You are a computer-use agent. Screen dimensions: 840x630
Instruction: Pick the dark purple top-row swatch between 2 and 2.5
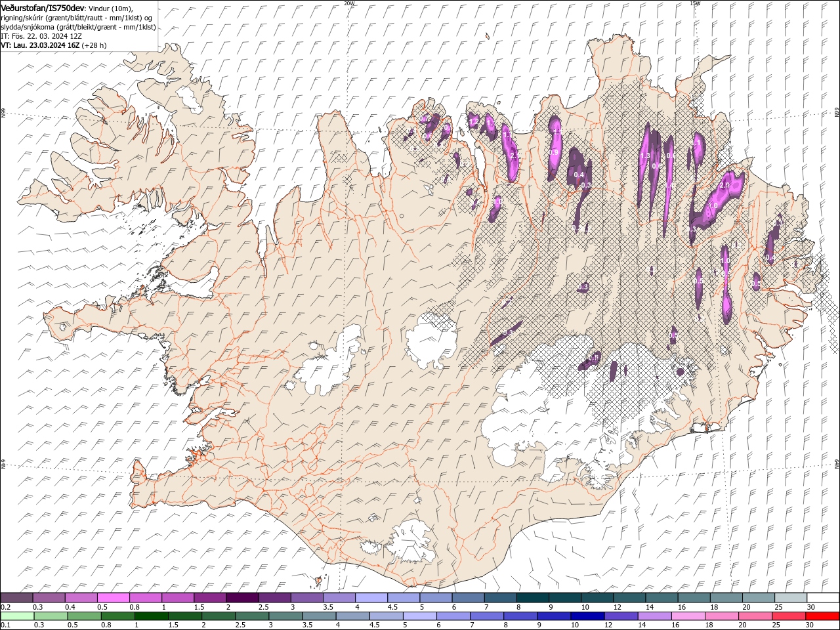242,598
